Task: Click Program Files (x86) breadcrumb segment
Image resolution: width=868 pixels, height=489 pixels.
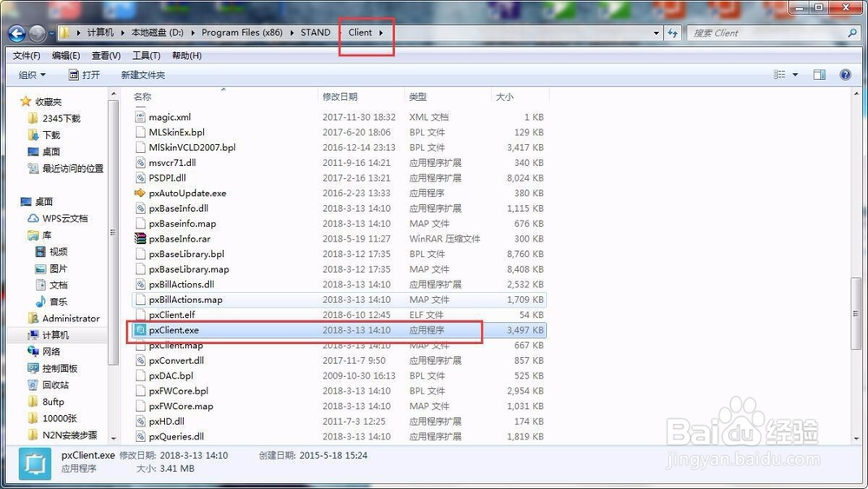Action: [x=242, y=33]
